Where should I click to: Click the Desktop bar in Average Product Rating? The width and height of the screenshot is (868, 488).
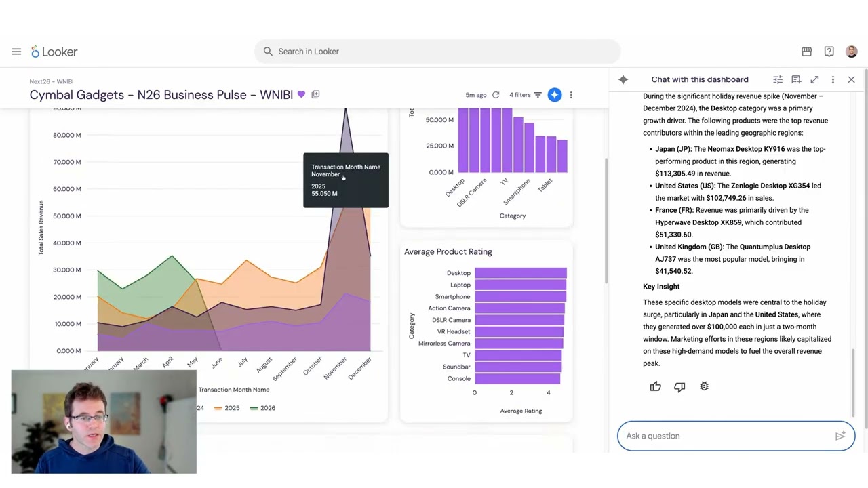(521, 273)
